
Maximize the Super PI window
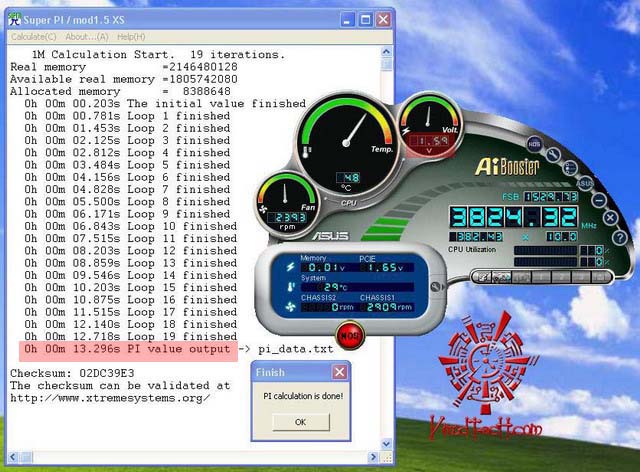(365, 20)
